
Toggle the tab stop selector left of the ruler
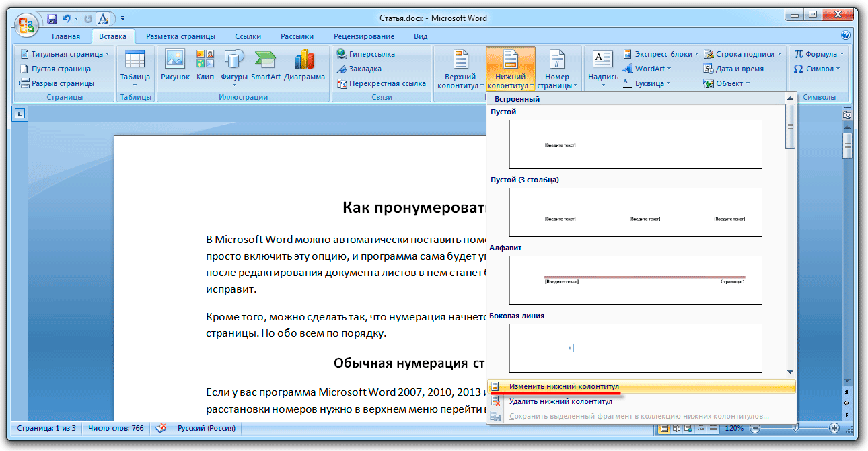coord(20,114)
